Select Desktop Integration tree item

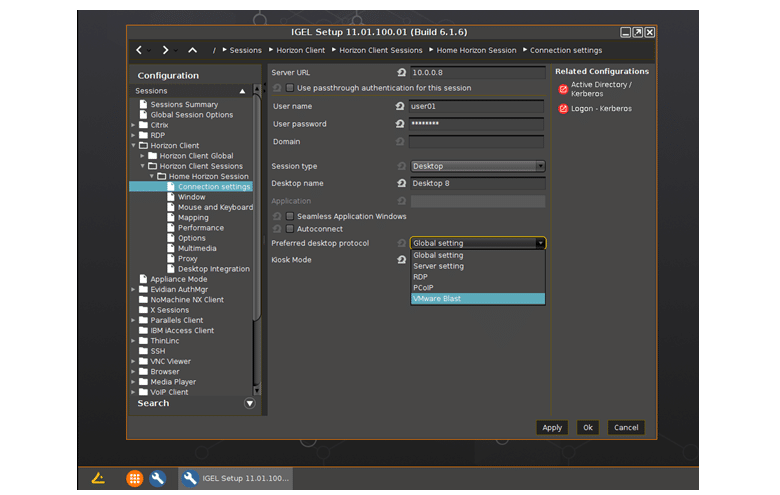[214, 269]
